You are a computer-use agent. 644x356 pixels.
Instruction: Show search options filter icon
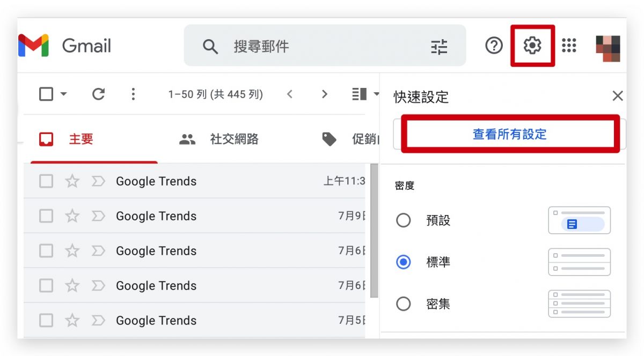[439, 47]
